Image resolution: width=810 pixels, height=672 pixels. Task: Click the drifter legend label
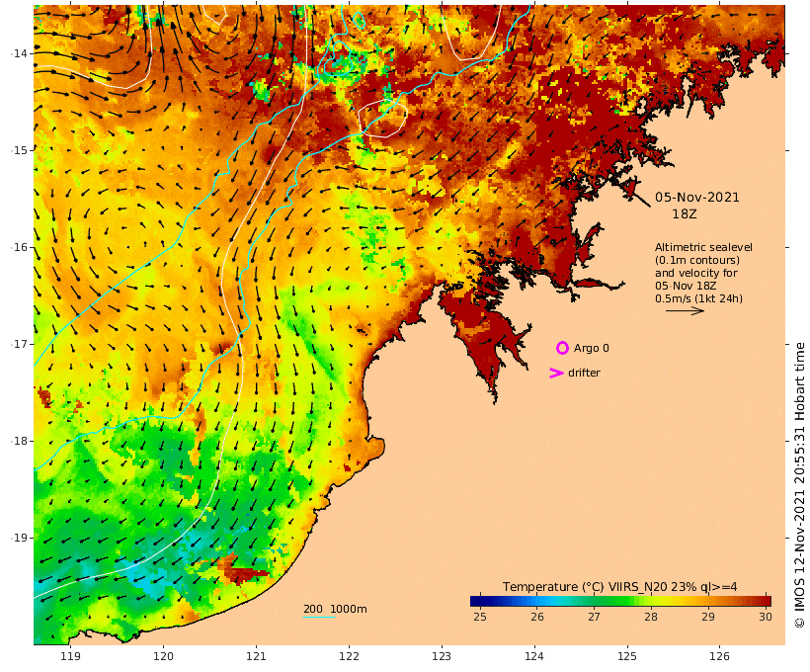tap(584, 373)
